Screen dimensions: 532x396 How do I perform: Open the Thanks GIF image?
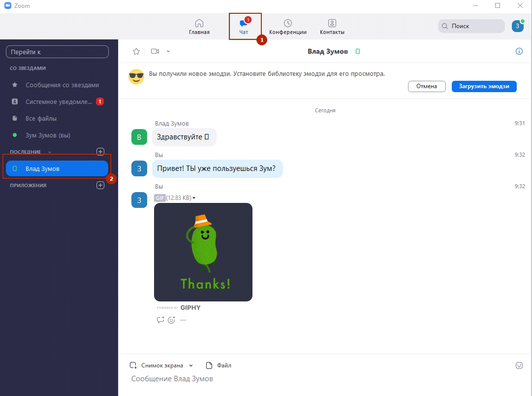click(203, 252)
